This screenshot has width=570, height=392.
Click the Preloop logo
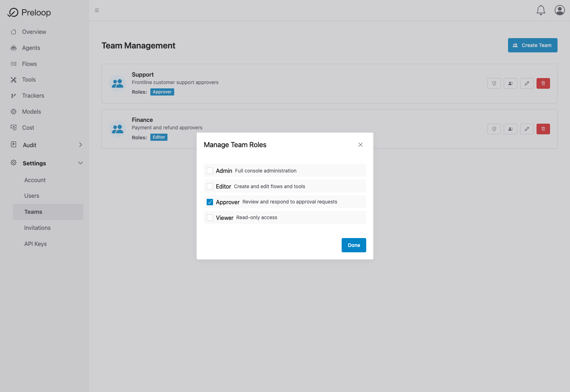[29, 12]
